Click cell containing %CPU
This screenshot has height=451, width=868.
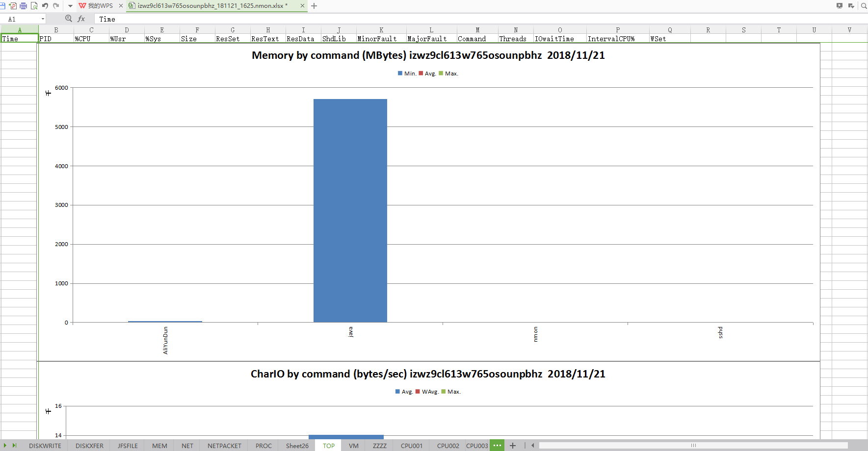coord(91,39)
